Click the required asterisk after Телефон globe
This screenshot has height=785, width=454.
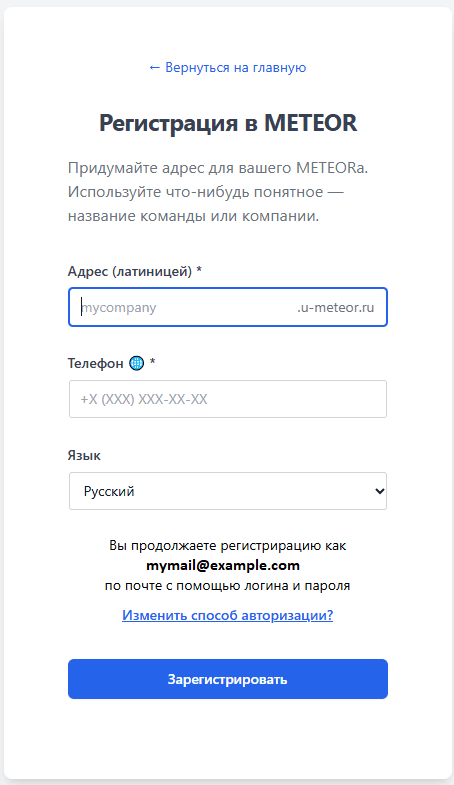(153, 362)
